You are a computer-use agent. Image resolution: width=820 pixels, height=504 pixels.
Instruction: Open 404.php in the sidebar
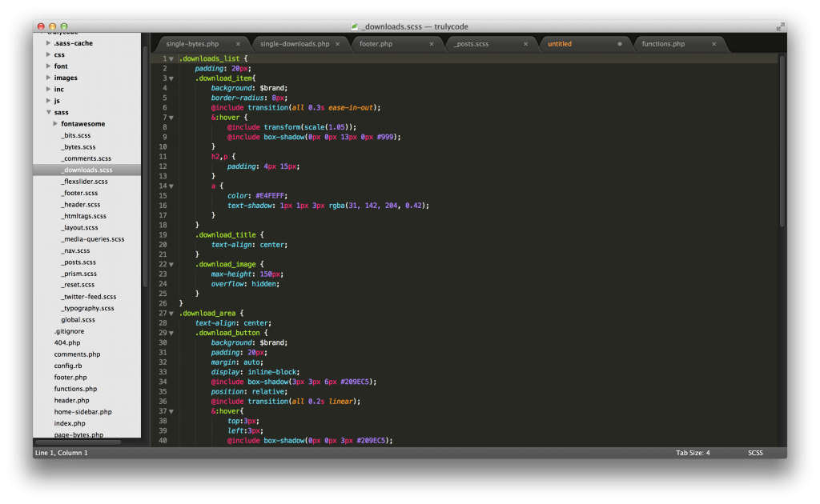point(67,342)
